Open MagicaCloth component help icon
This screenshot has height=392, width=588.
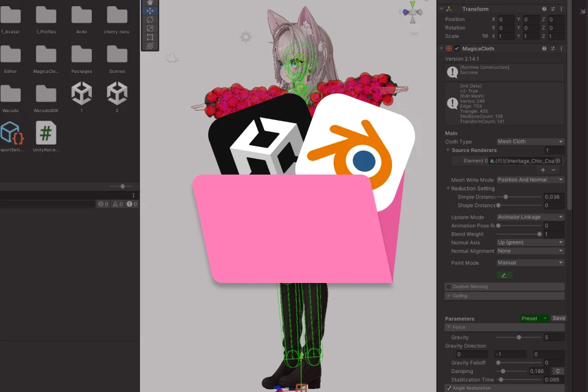(x=544, y=48)
